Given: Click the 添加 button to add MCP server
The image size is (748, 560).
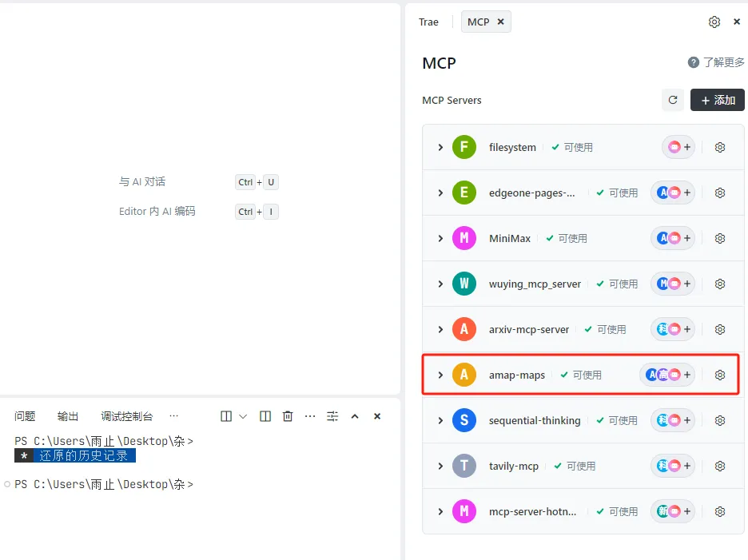Looking at the screenshot, I should [x=717, y=100].
